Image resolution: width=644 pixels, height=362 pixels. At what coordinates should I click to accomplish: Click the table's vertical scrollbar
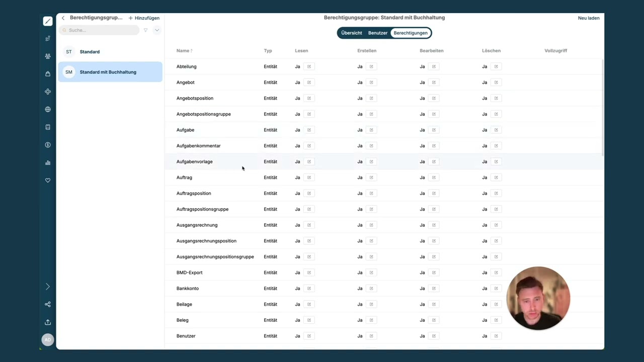pos(602,107)
